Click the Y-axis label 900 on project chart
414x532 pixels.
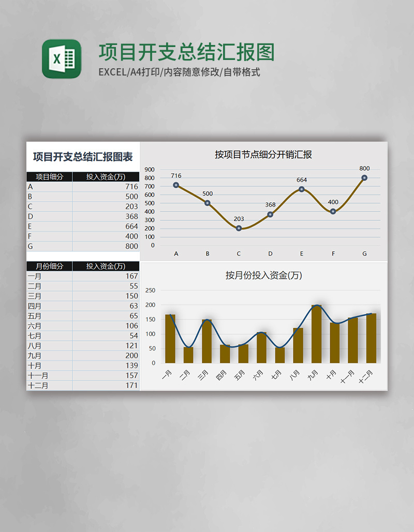point(149,169)
